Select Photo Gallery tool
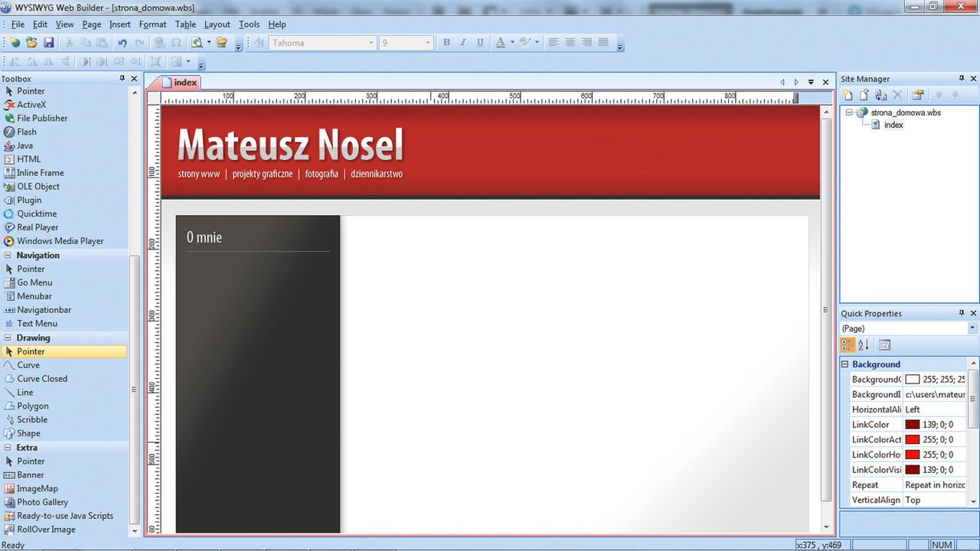Image resolution: width=980 pixels, height=551 pixels. pyautogui.click(x=42, y=502)
